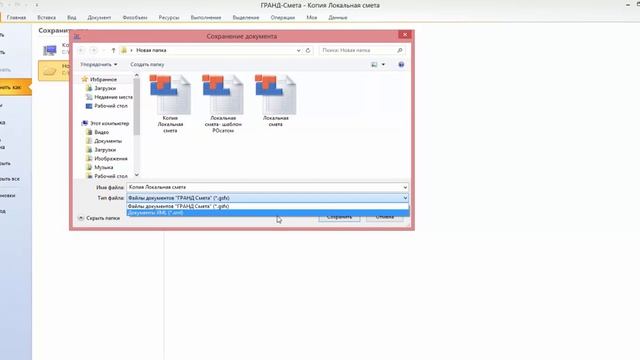Open the Документ ribbon tab
Viewport: 640px width, 360px height.
coord(99,18)
